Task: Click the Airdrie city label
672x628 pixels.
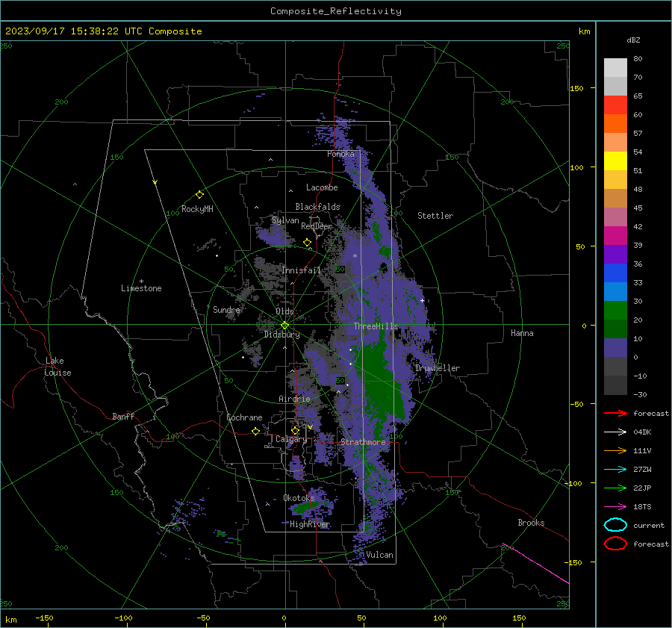Action: pyautogui.click(x=294, y=399)
